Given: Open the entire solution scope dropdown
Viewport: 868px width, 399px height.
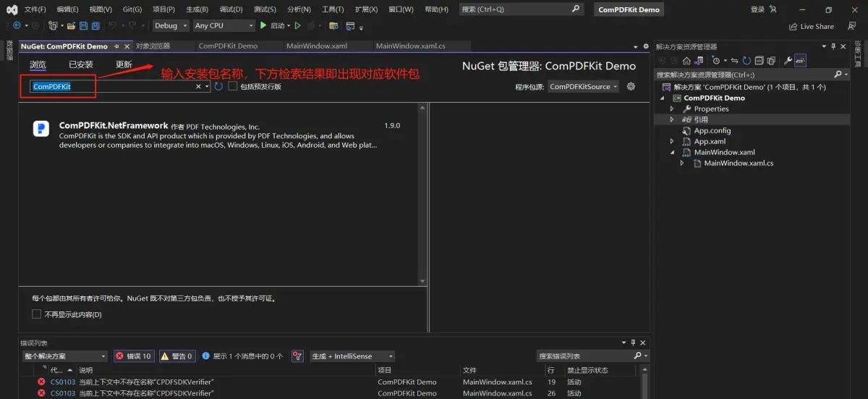Looking at the screenshot, I should click(64, 356).
